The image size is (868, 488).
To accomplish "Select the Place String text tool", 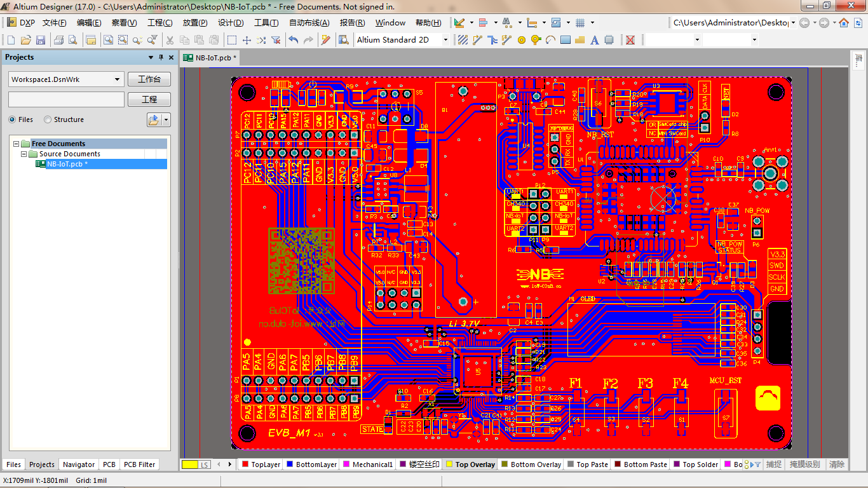I will (x=595, y=40).
